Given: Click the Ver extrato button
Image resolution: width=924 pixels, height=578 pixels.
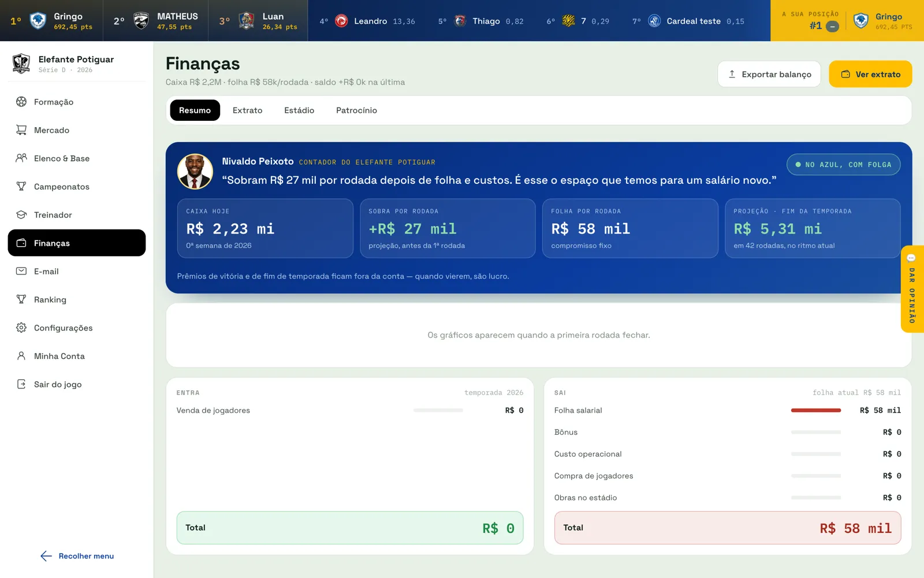Looking at the screenshot, I should (870, 74).
